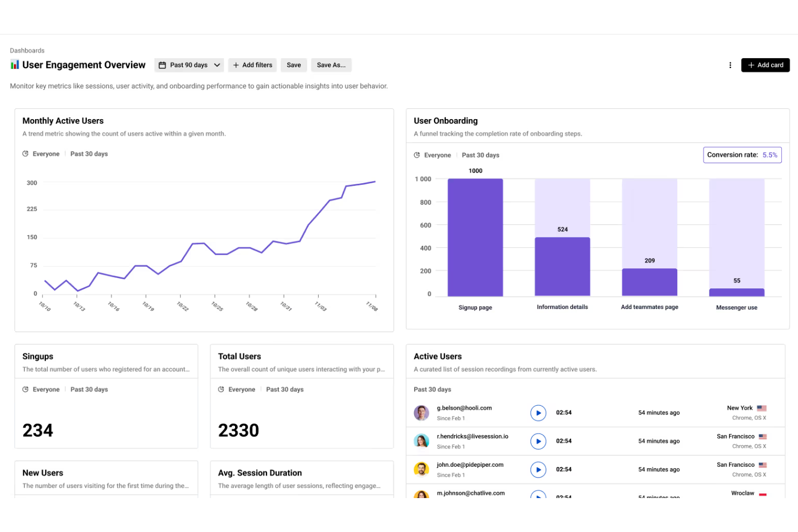The image size is (798, 532).
Task: Click the bar chart dashboard icon beside title
Action: click(15, 65)
